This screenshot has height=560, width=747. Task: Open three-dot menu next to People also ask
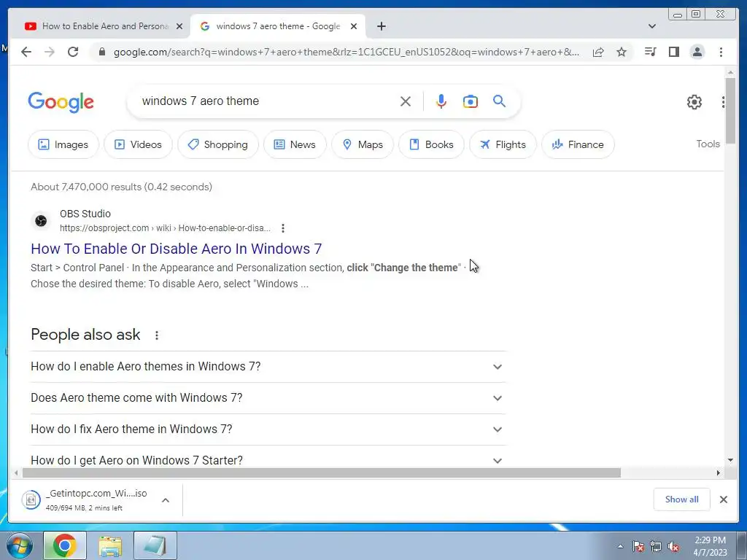point(157,335)
